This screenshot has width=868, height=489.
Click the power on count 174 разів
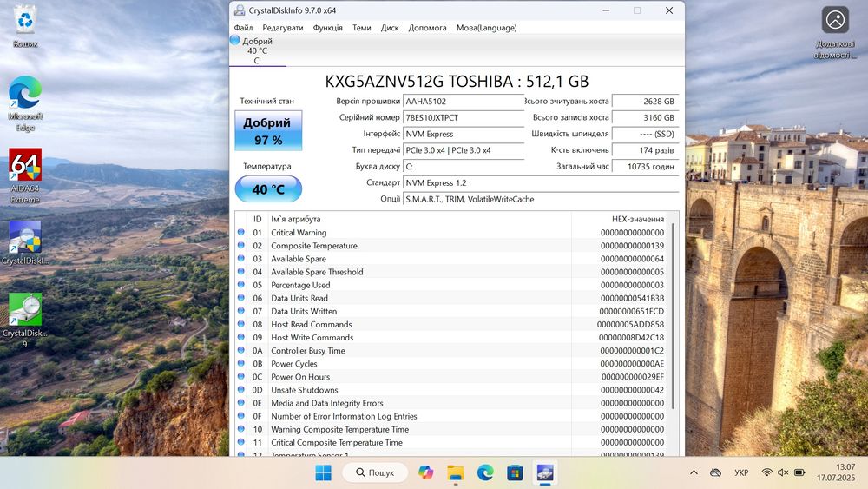coord(646,150)
